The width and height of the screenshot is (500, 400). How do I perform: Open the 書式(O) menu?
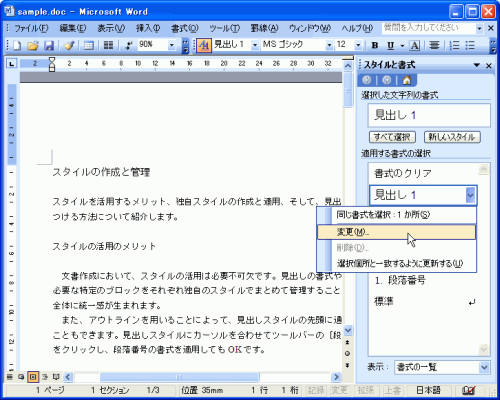pos(185,28)
